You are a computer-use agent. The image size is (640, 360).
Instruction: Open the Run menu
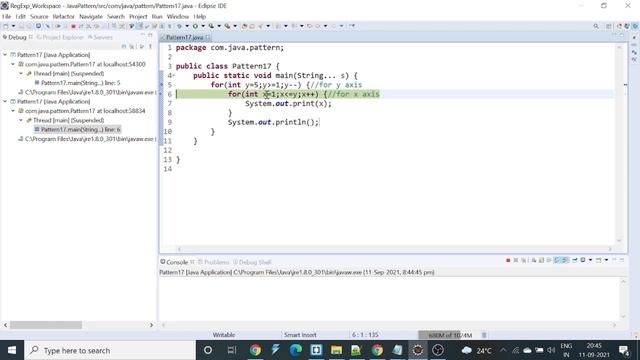(157, 17)
